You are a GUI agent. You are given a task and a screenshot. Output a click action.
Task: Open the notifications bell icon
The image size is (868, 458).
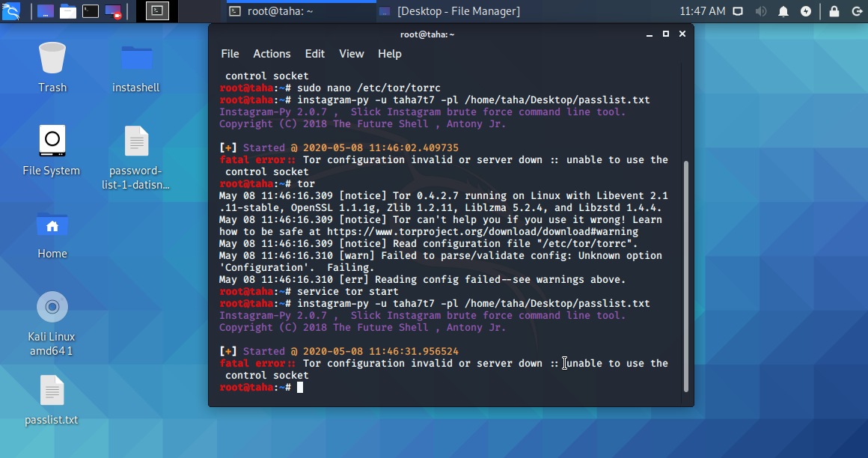[x=783, y=11]
